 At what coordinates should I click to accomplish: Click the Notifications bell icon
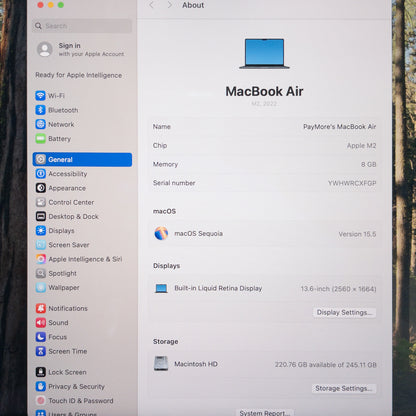pyautogui.click(x=41, y=308)
